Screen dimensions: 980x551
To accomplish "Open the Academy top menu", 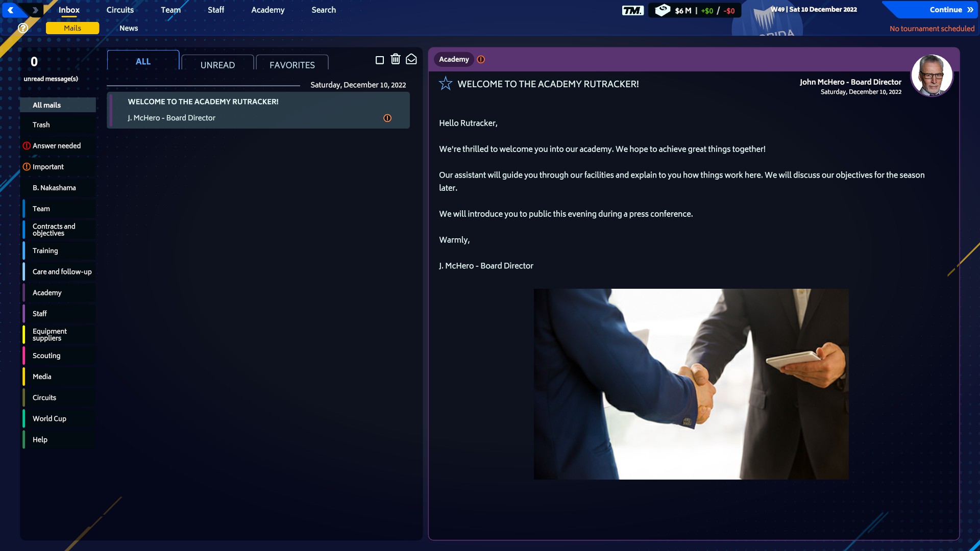I will (x=268, y=10).
